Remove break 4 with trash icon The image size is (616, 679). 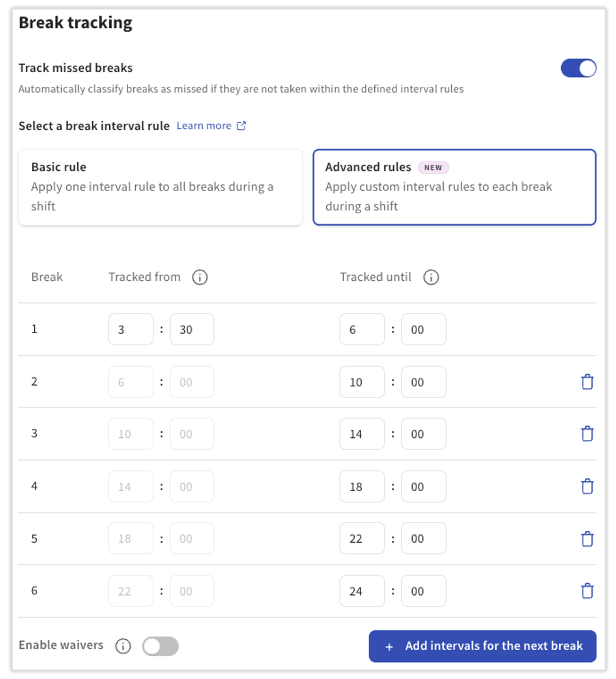587,487
